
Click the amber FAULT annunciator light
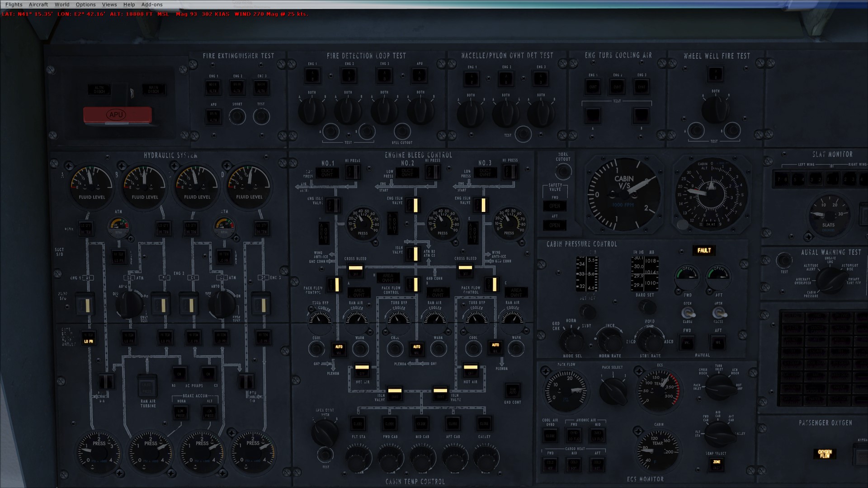pyautogui.click(x=703, y=250)
